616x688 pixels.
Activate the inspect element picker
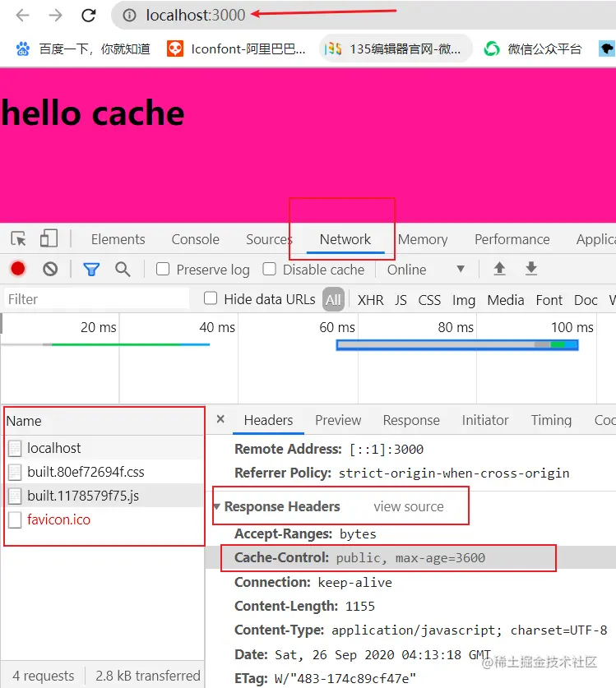pos(18,239)
